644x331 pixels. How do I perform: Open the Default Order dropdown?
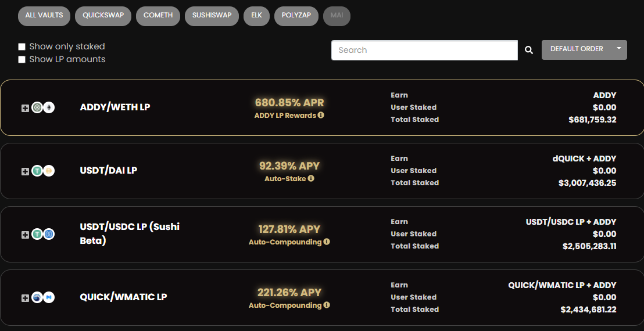coord(584,49)
